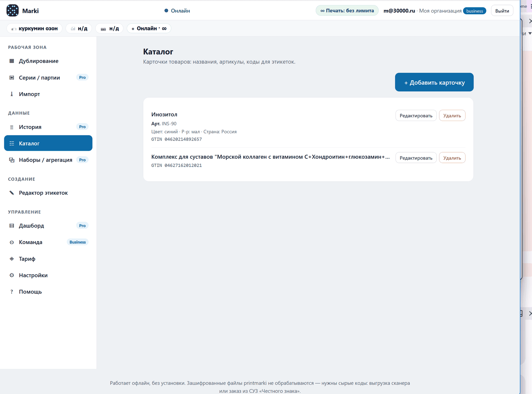This screenshot has width=532, height=394.
Task: Click the Помощь question mark icon
Action: tap(12, 292)
